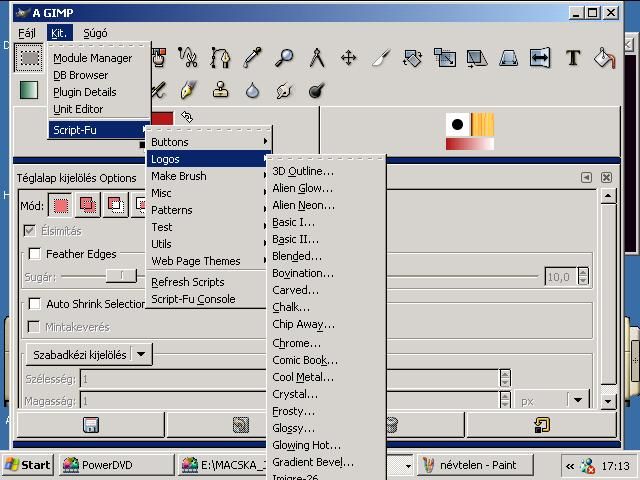Select the Crop knife tool
This screenshot has width=640, height=480.
tap(380, 58)
